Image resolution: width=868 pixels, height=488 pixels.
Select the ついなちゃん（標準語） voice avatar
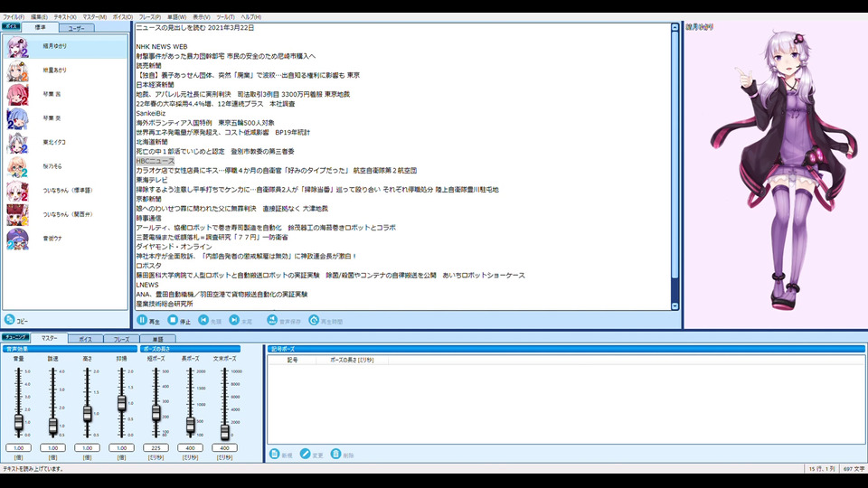17,191
